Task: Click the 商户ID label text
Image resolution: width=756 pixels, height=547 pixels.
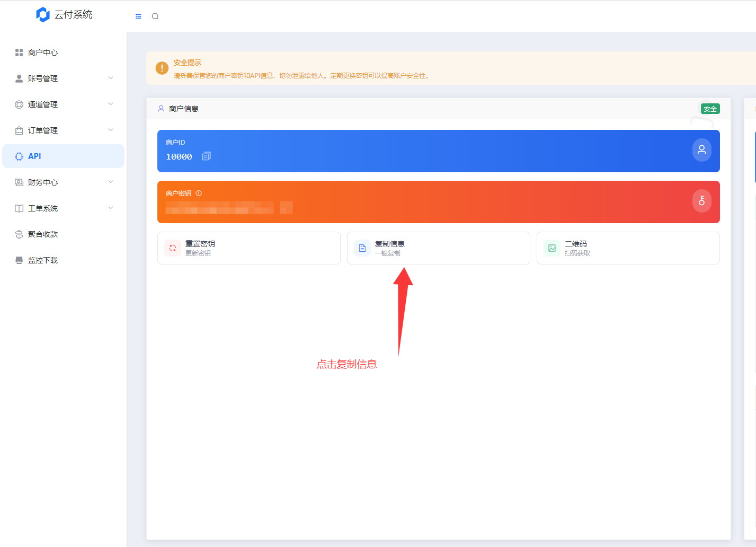Action: (175, 143)
